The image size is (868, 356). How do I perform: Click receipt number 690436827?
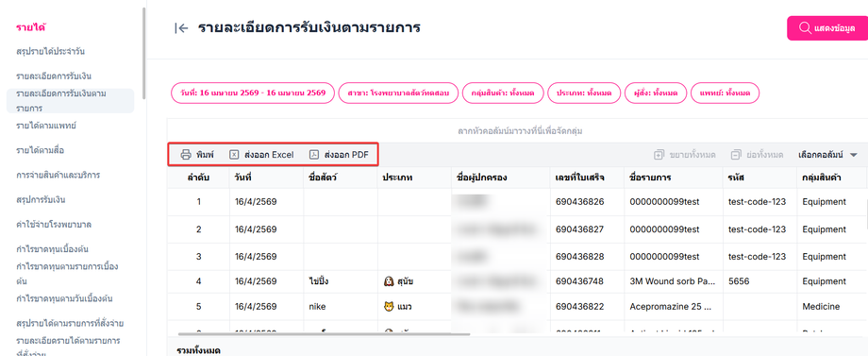tap(579, 229)
